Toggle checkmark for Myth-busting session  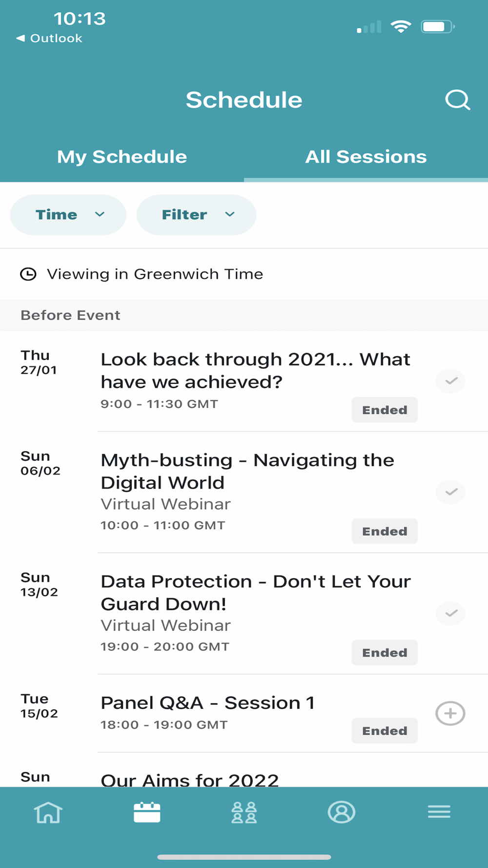click(x=450, y=492)
